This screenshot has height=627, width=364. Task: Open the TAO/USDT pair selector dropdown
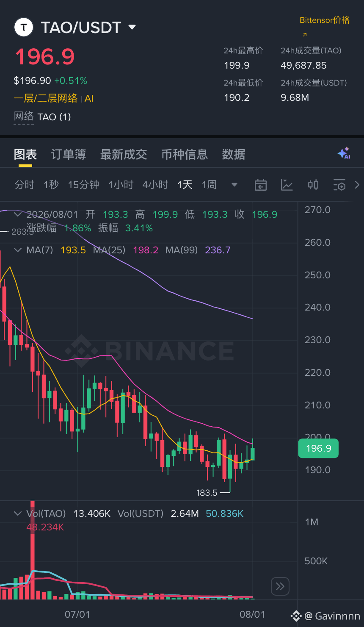(132, 27)
